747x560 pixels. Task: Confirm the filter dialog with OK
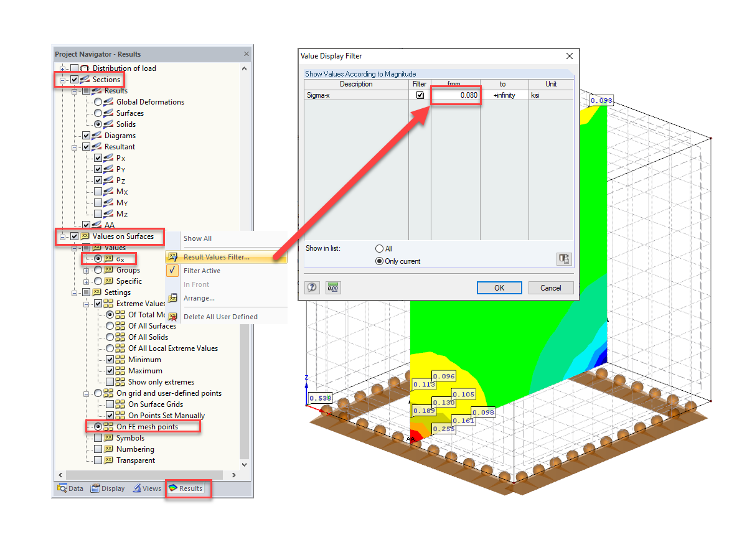coord(499,288)
